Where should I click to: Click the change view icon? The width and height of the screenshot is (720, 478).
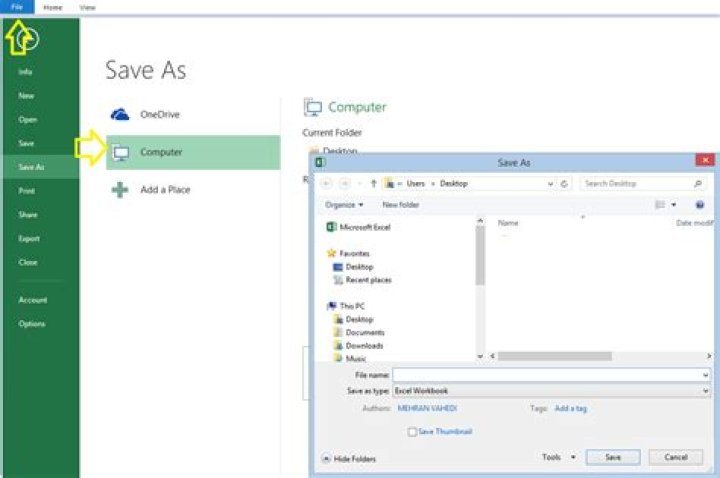(x=660, y=205)
